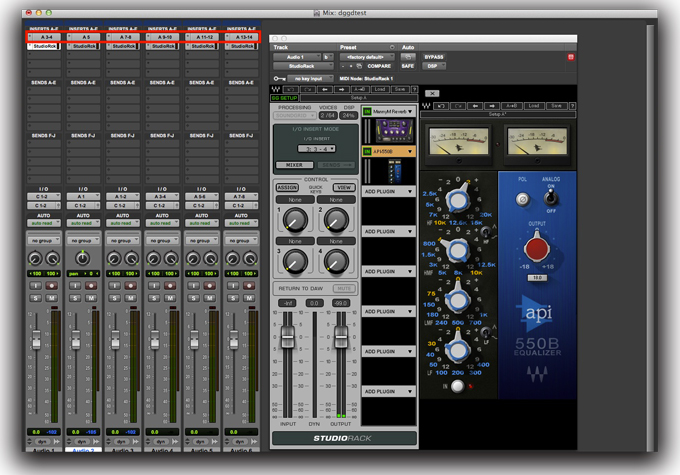Viewport: 680px width, 475px height.
Task: Open the MannyM Reverb plugin thumbnail
Action: click(x=394, y=131)
